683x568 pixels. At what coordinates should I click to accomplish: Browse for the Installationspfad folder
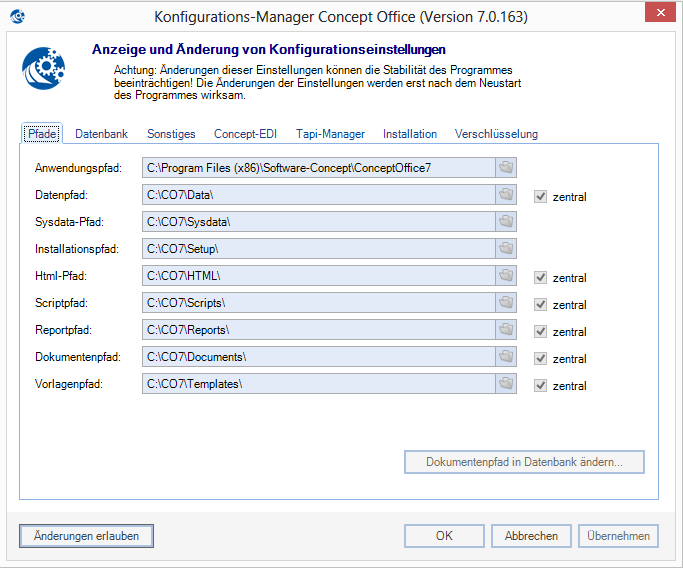506,248
